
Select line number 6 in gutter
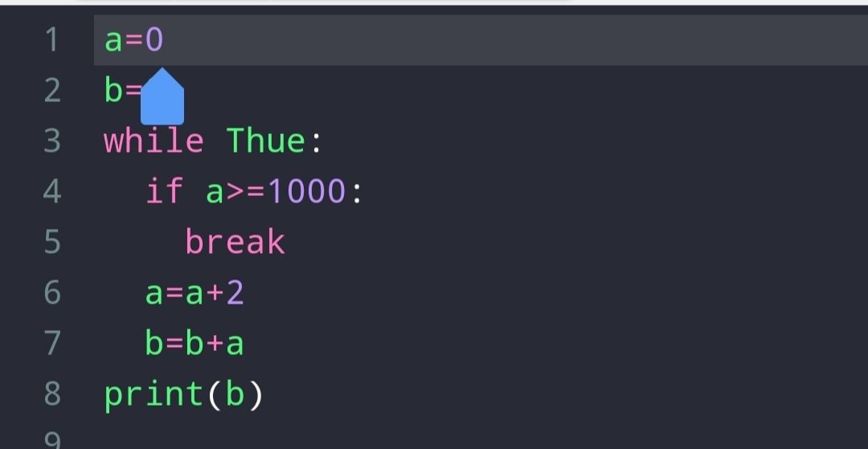pyautogui.click(x=52, y=292)
